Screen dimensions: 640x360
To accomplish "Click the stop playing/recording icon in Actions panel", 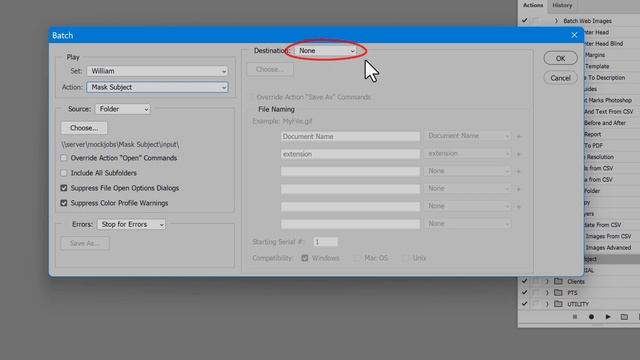I will pyautogui.click(x=575, y=317).
